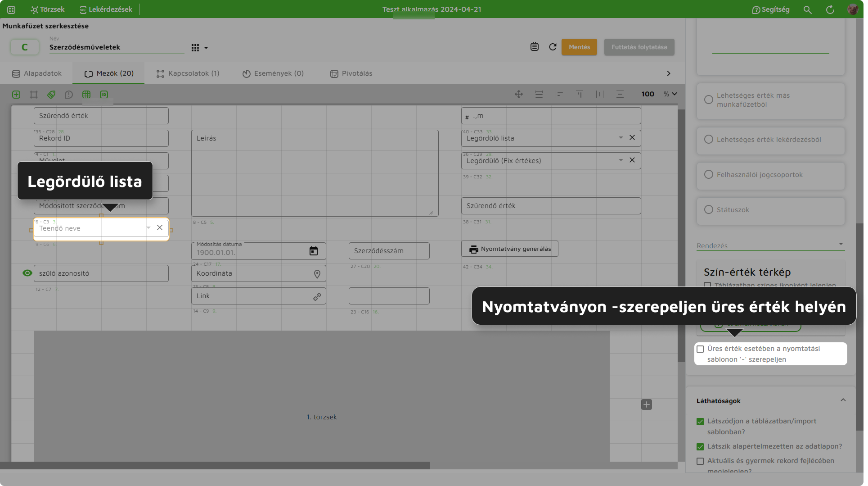Click the Mentés button
This screenshot has height=486, width=868.
pos(579,47)
